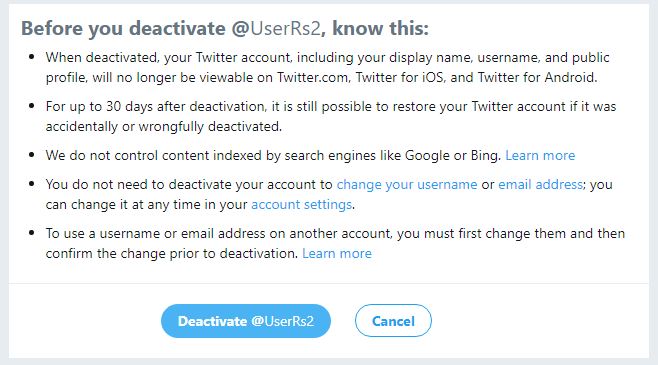The image size is (658, 365).
Task: Click bullet point beside We do not control
Action: pyautogui.click(x=31, y=155)
